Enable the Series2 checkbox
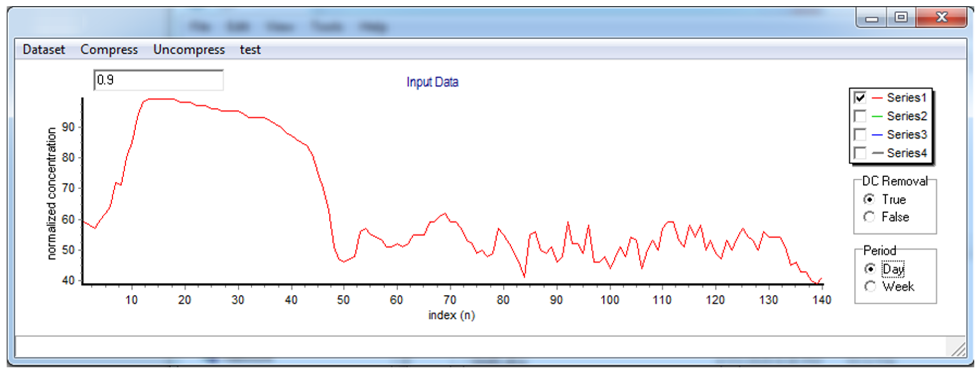Image resolution: width=980 pixels, height=373 pixels. click(x=860, y=116)
